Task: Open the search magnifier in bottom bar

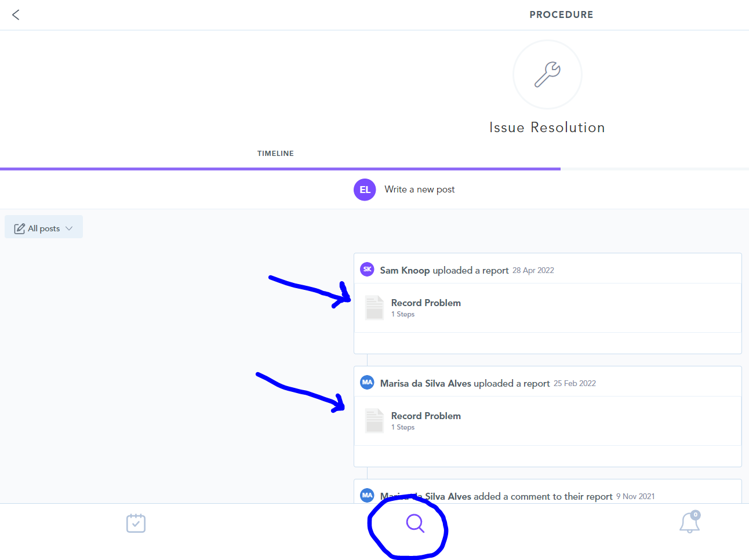Action: pyautogui.click(x=415, y=523)
